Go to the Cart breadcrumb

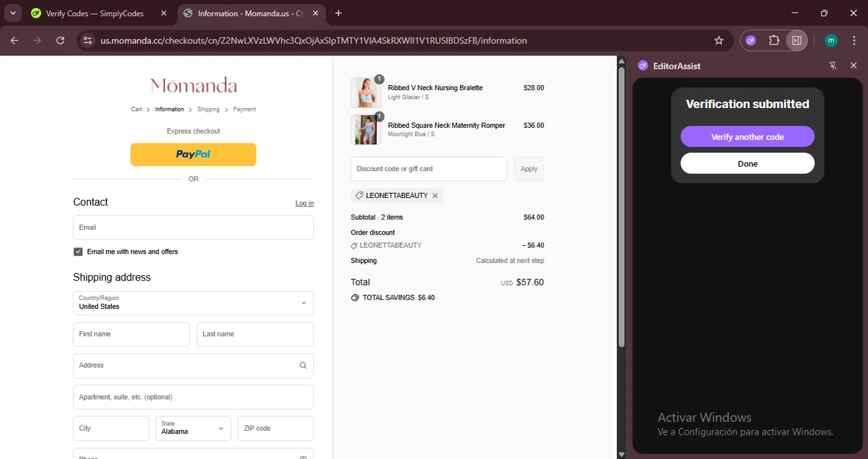[136, 109]
